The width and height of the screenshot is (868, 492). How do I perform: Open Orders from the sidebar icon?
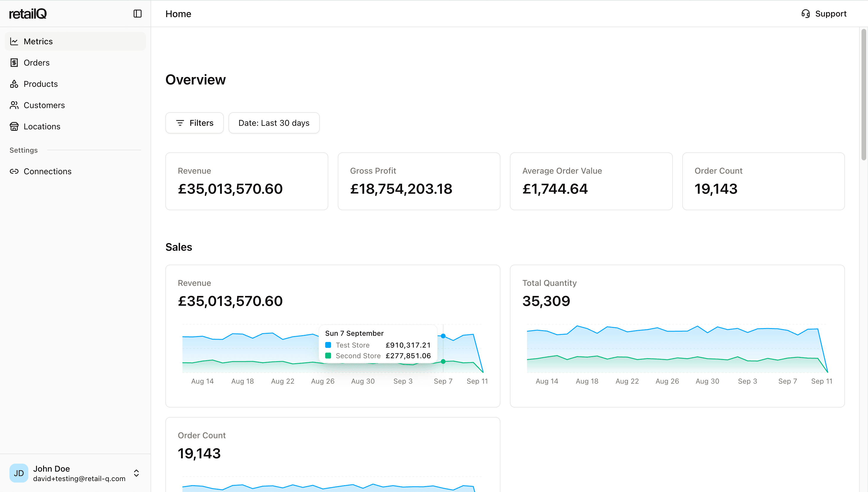click(x=14, y=63)
